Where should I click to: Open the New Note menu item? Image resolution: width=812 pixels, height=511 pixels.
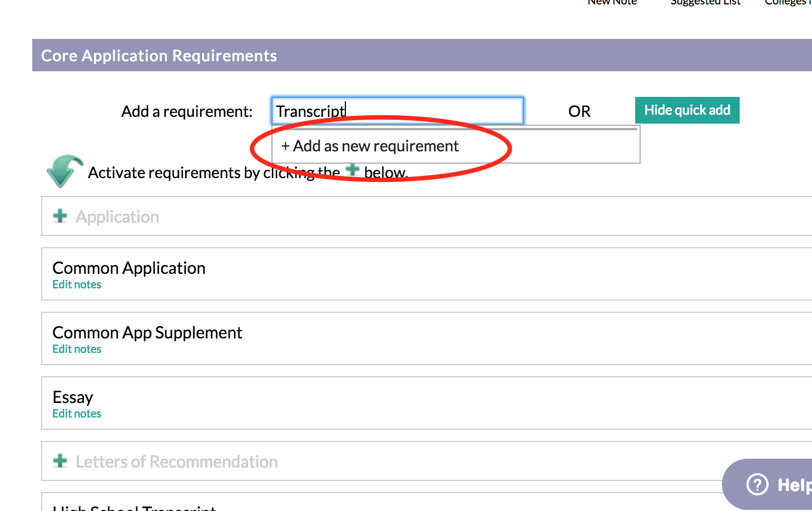click(612, 2)
